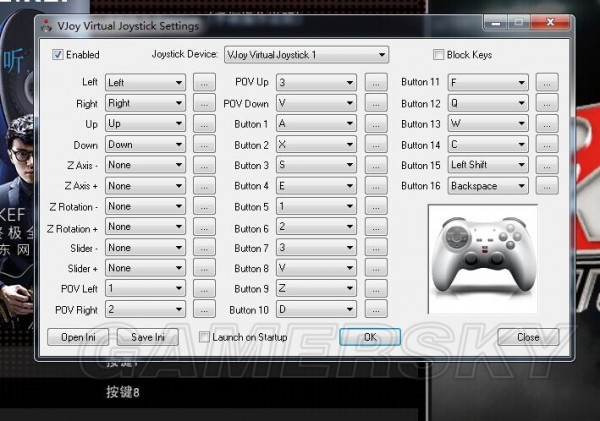Open the POV Right dropdown
600x421 pixels.
point(145,309)
